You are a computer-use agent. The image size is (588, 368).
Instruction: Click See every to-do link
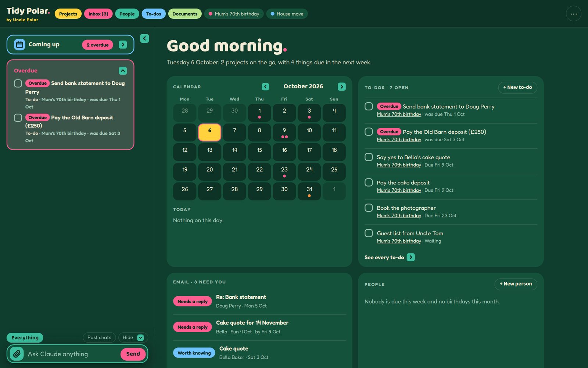384,258
